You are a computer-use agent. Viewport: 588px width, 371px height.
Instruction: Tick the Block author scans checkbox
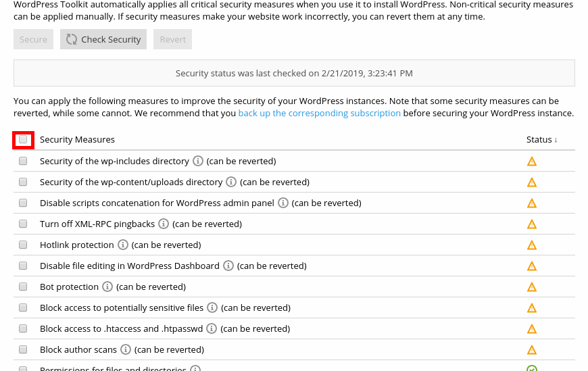23,350
